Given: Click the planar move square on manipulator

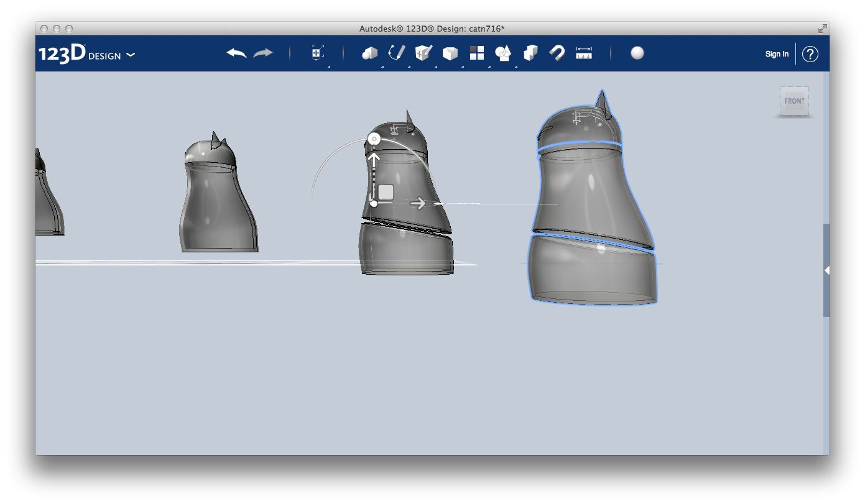Looking at the screenshot, I should coord(386,192).
